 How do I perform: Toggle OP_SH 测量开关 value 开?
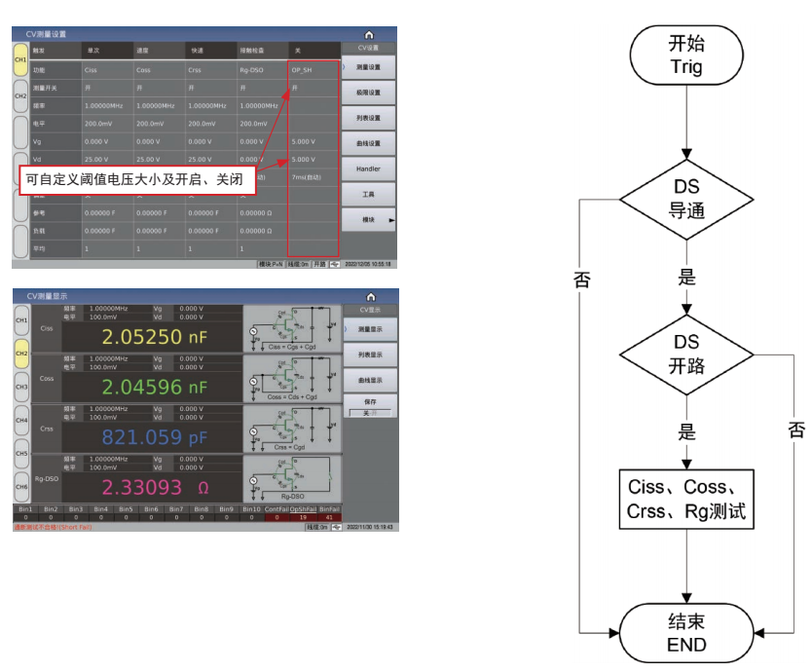point(314,88)
